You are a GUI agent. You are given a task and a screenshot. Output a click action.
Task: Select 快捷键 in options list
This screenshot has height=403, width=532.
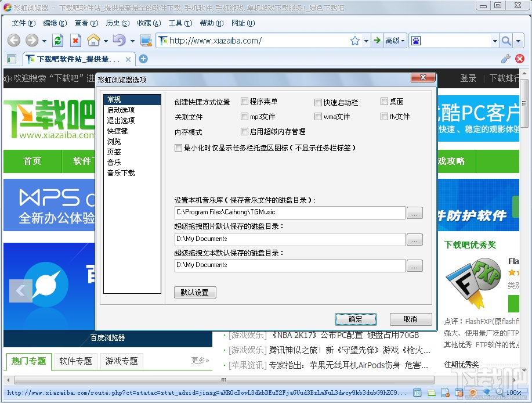[132, 131]
